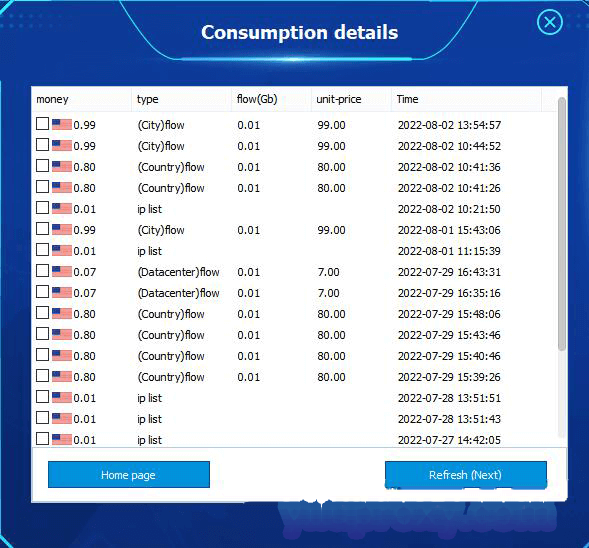This screenshot has width=589, height=548.
Task: Close the Consumption details dialog
Action: click(x=550, y=22)
